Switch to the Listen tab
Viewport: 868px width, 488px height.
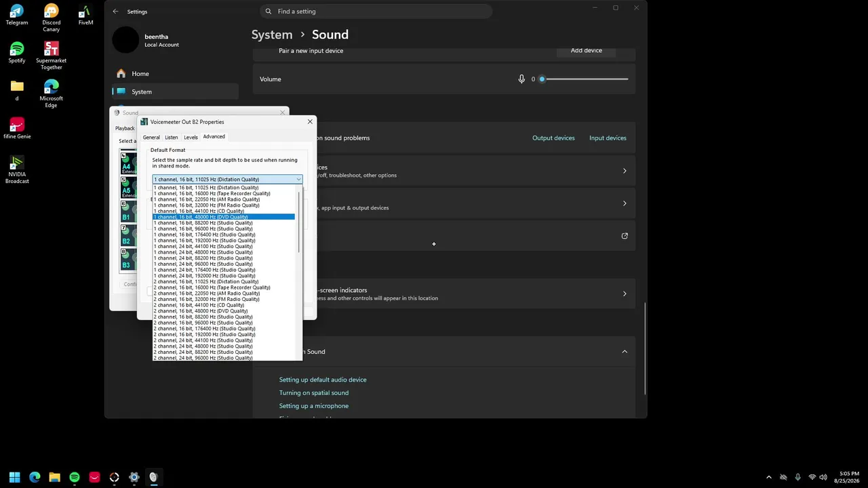pyautogui.click(x=172, y=137)
